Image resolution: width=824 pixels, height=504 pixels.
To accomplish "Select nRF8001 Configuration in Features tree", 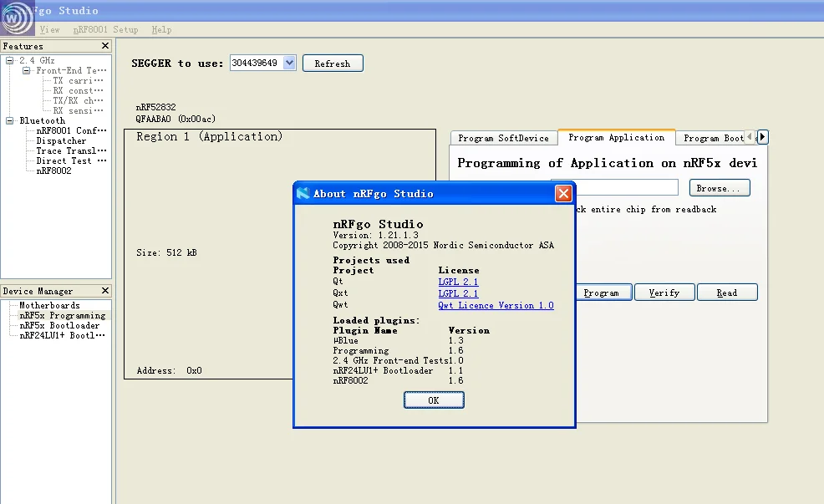I will pyautogui.click(x=72, y=130).
